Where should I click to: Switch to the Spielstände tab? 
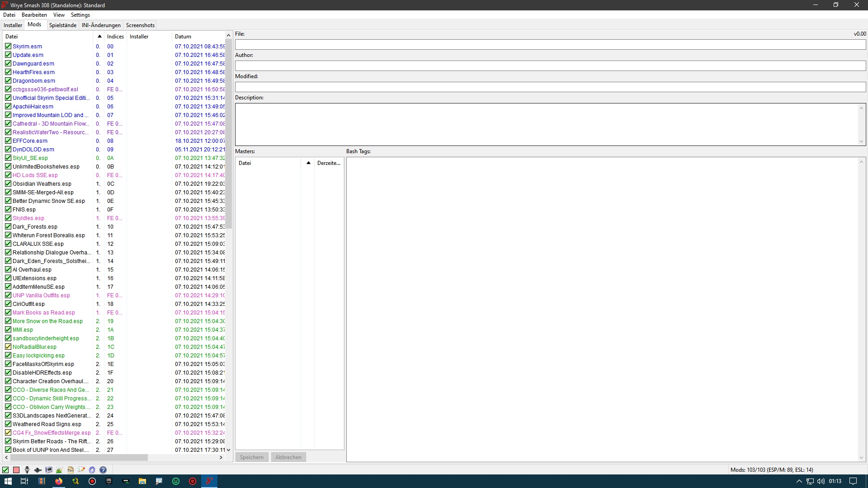(x=62, y=25)
